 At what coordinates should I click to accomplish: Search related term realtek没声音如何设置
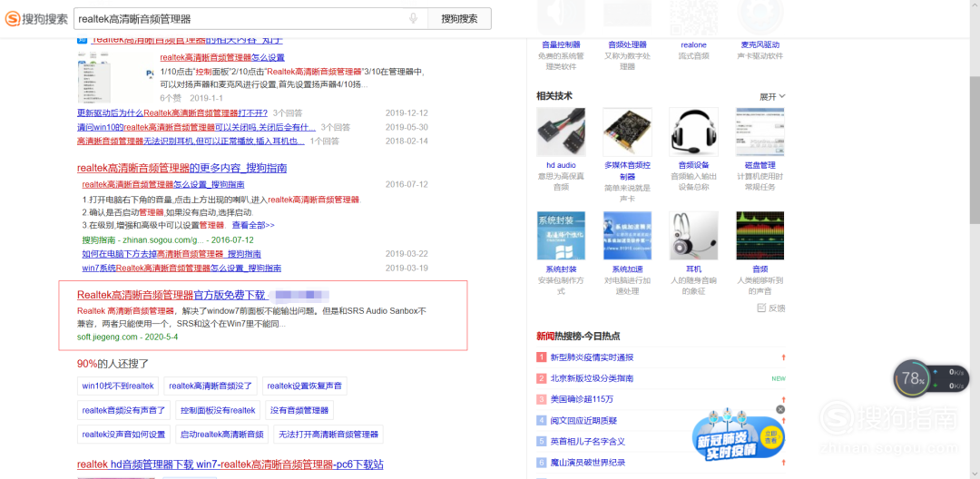click(x=123, y=435)
